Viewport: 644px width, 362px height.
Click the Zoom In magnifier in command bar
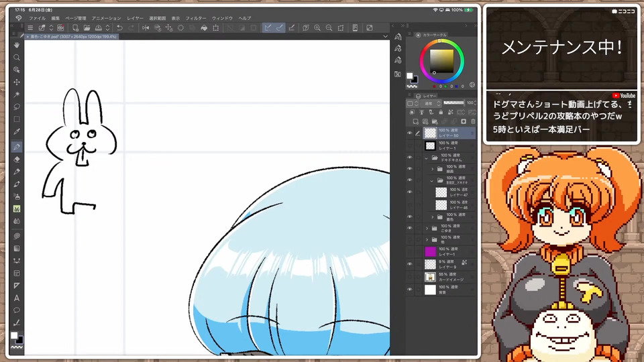tap(317, 28)
